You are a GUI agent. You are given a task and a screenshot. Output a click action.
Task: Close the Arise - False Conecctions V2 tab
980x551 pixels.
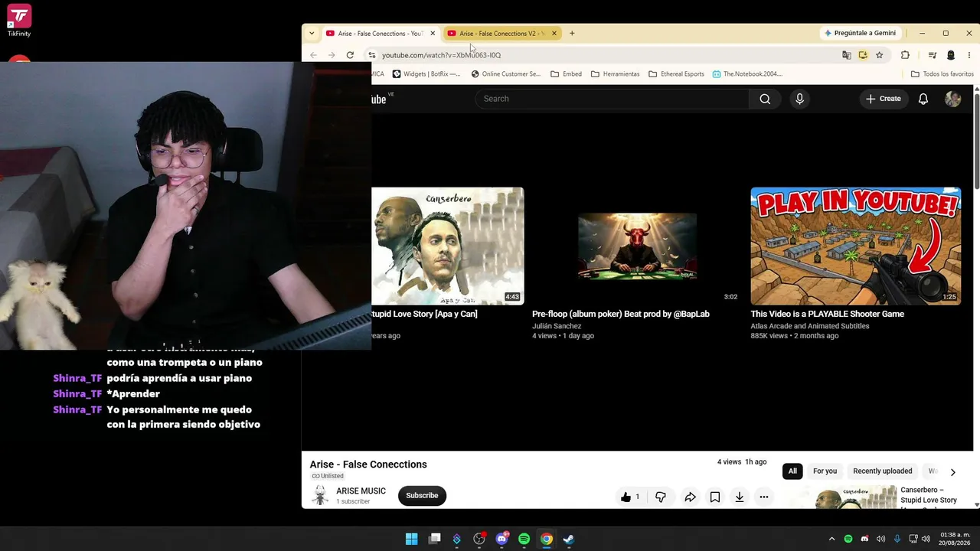tap(554, 34)
